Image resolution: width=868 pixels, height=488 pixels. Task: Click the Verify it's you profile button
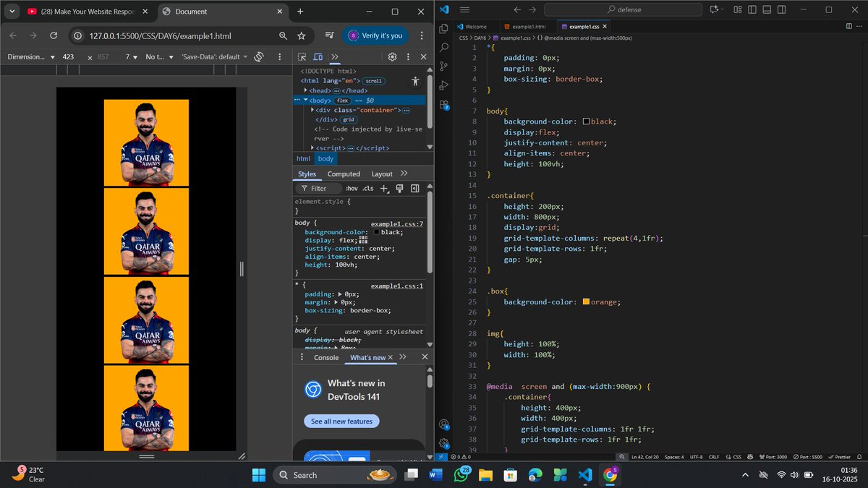376,35
